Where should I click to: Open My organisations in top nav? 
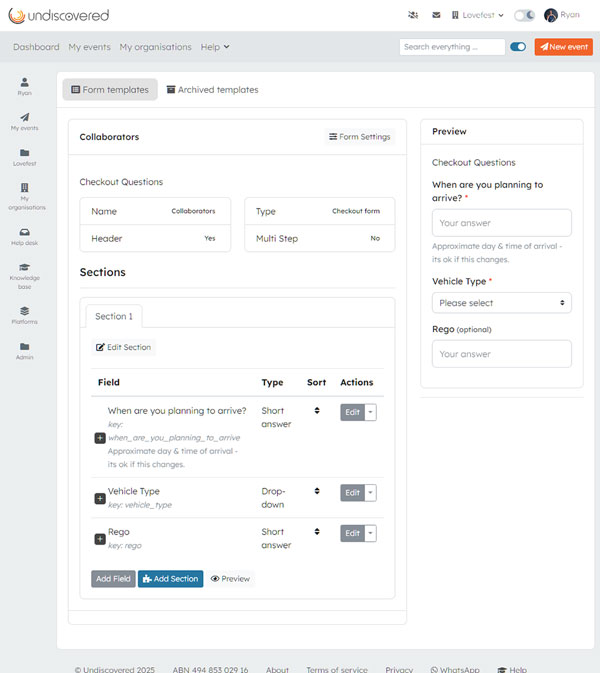(x=155, y=47)
